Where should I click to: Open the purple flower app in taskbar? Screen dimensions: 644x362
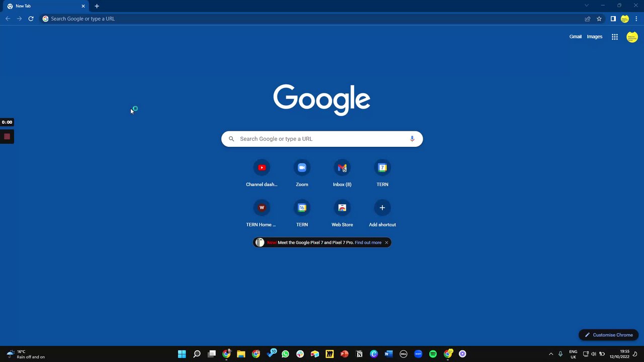click(x=462, y=354)
